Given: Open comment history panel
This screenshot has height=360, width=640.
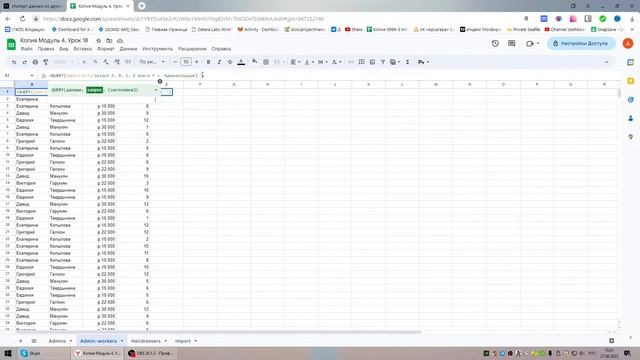Looking at the screenshot, I should click(511, 43).
